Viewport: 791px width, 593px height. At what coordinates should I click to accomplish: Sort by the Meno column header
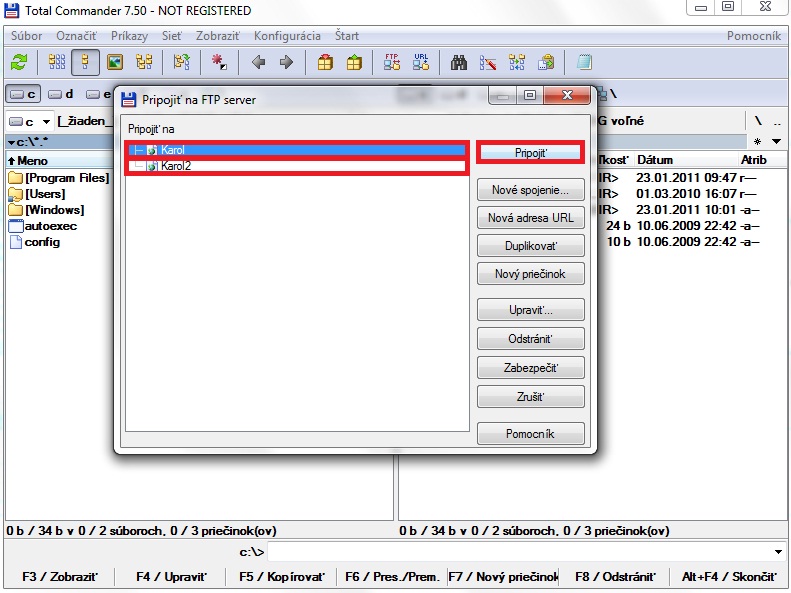(x=32, y=161)
